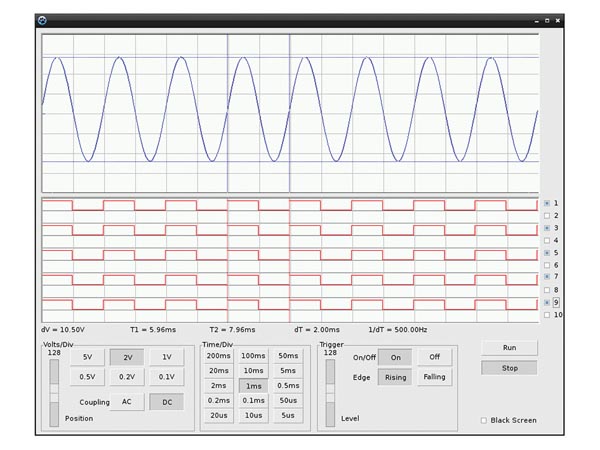Select DC coupling
The height and width of the screenshot is (450, 600).
(166, 402)
